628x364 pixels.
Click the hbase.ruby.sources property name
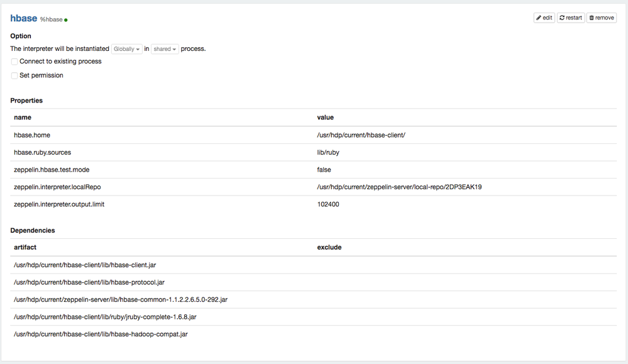click(43, 153)
